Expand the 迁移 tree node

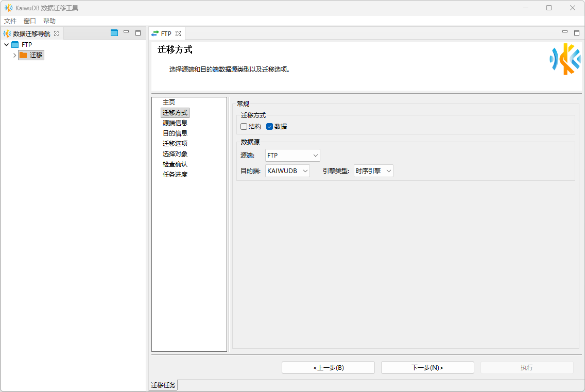coord(14,55)
